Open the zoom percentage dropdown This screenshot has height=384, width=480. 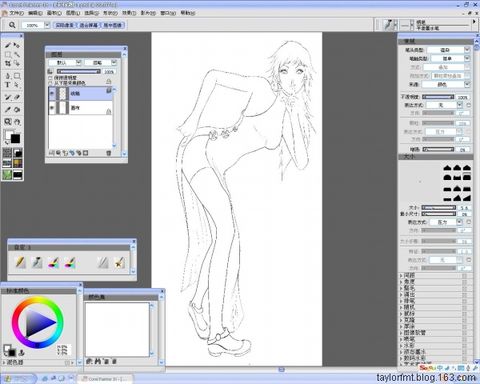click(x=47, y=25)
